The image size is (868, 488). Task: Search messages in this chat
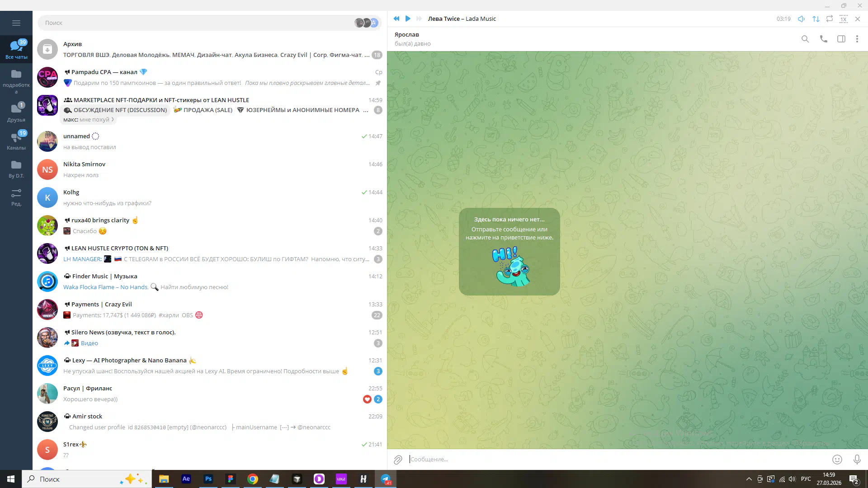point(805,39)
